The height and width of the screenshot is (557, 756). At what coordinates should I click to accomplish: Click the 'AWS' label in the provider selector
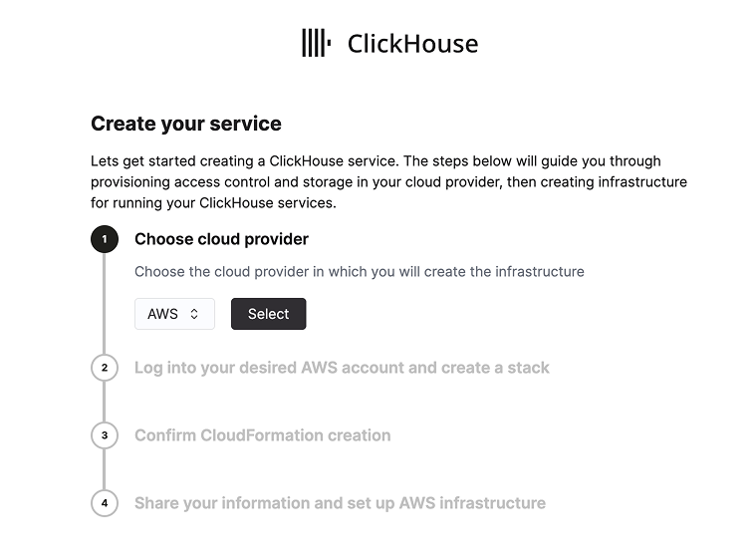point(162,314)
